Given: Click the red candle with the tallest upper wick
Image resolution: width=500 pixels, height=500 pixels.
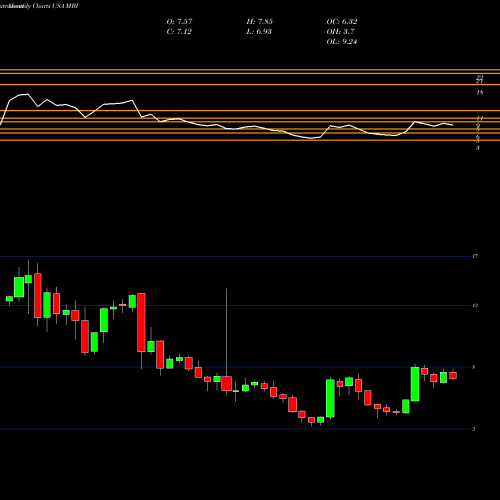Looking at the screenshot, I should (227, 383).
